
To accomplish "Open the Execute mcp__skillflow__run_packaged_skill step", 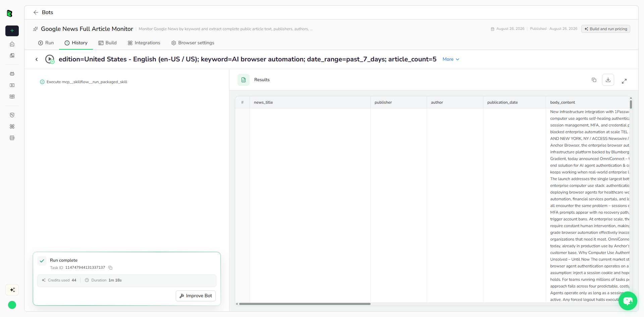I will (x=84, y=82).
